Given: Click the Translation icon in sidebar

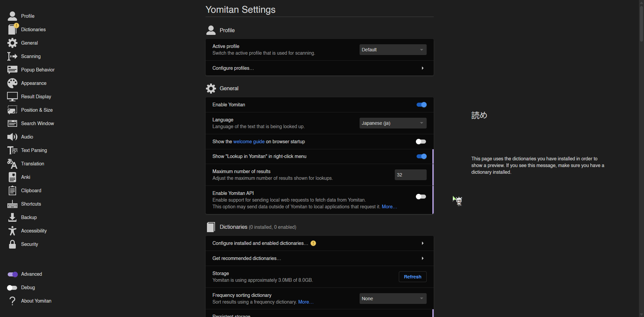Looking at the screenshot, I should 12,164.
